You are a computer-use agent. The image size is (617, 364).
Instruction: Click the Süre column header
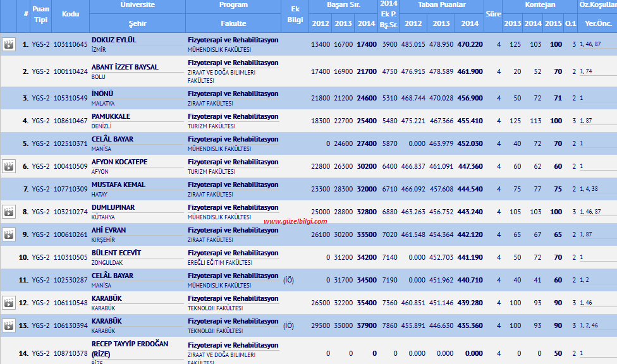pos(493,14)
